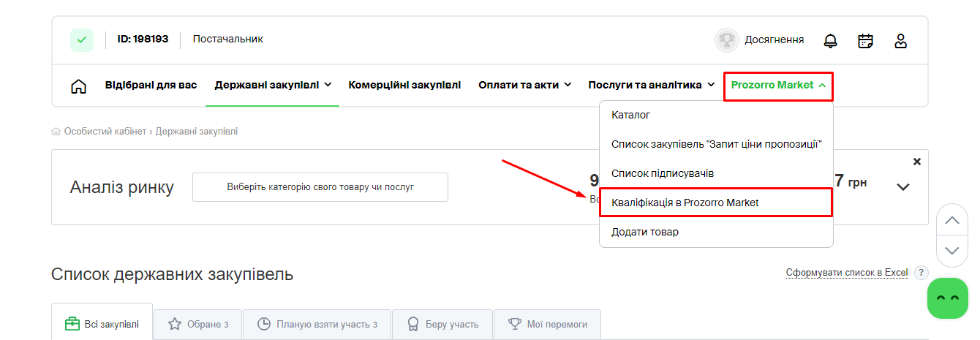This screenshot has height=340, width=980.
Task: Click the achievements trophy icon
Action: tap(726, 40)
